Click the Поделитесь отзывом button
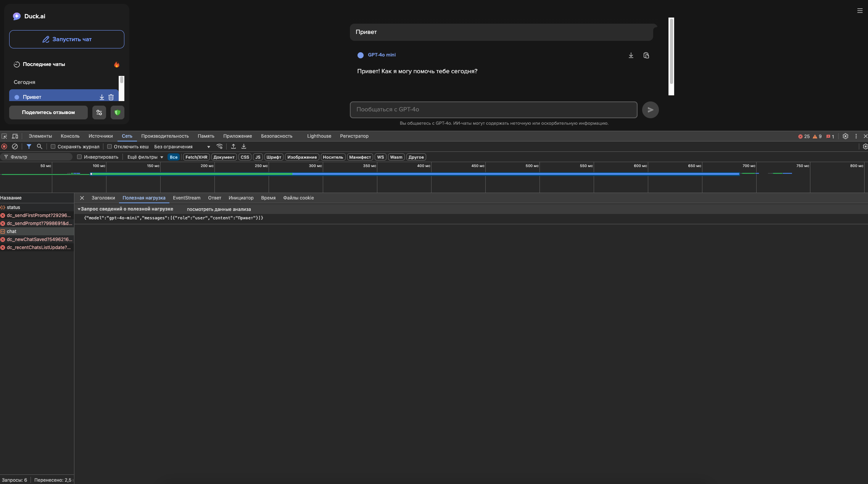Image resolution: width=868 pixels, height=484 pixels. [48, 113]
